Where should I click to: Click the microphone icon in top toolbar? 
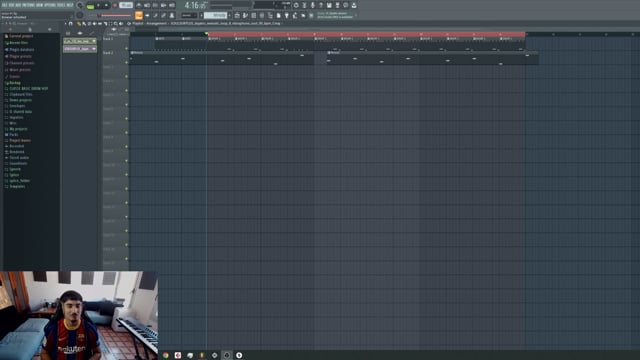(313, 5)
